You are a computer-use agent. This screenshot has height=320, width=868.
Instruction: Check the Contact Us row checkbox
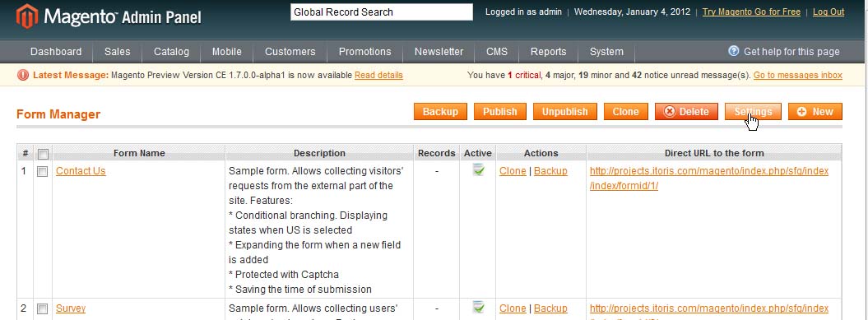[x=42, y=172]
